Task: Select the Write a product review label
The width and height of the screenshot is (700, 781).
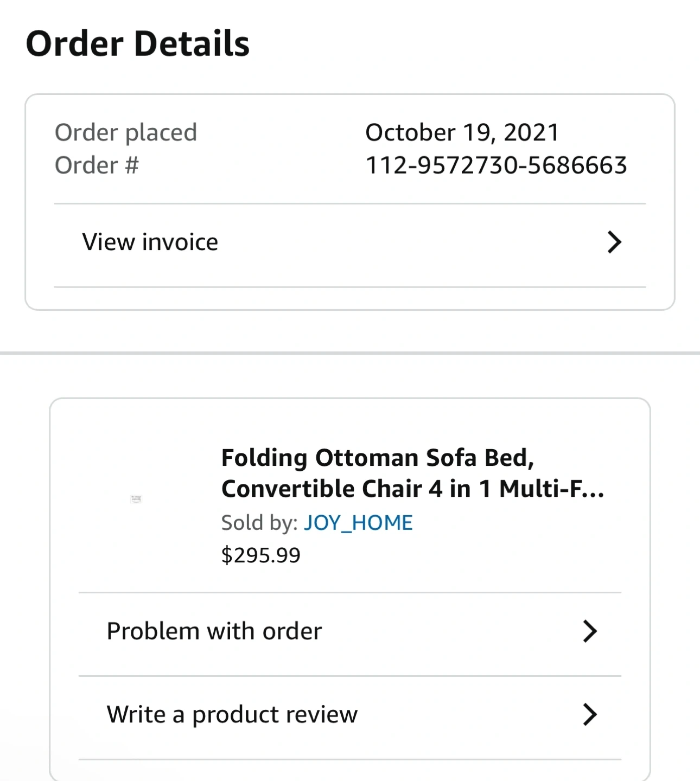Action: click(232, 714)
